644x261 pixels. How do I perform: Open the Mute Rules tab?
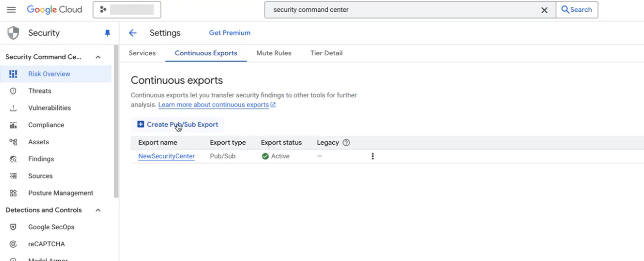(x=274, y=53)
